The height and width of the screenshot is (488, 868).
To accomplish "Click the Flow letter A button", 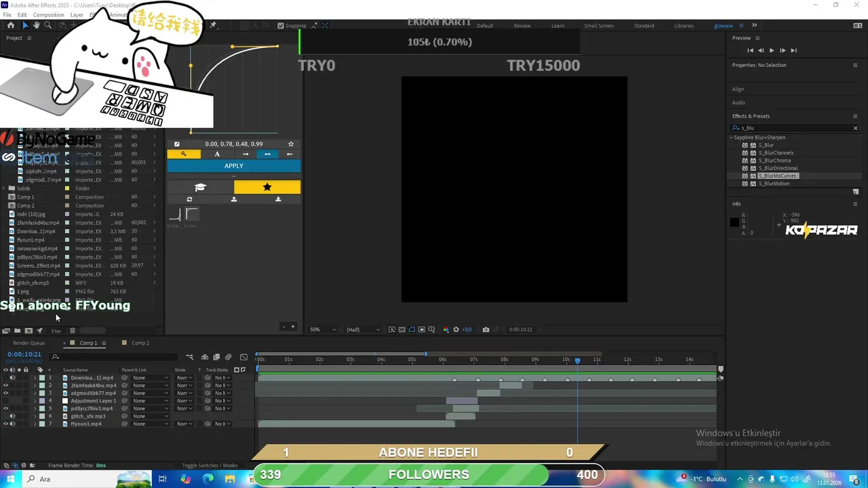I will tap(217, 154).
